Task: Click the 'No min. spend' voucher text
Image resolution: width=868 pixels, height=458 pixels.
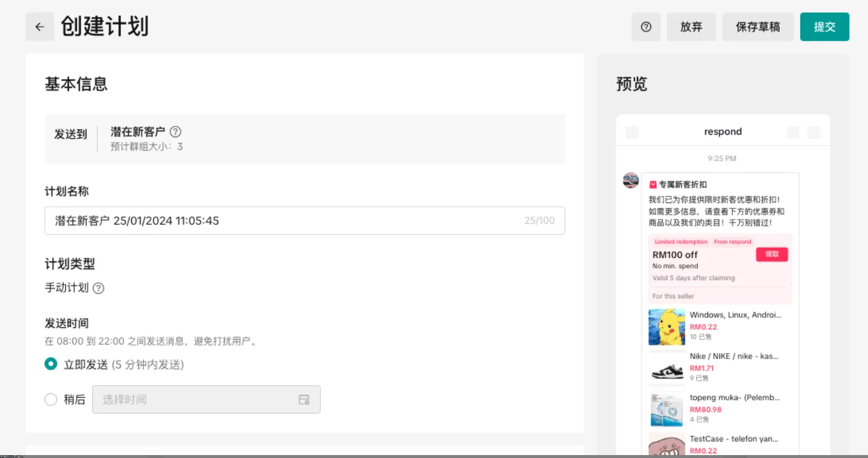Action: click(675, 266)
